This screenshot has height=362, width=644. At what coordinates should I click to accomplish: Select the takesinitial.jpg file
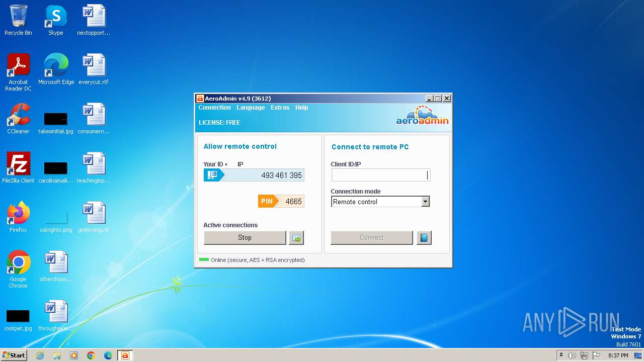(56, 123)
